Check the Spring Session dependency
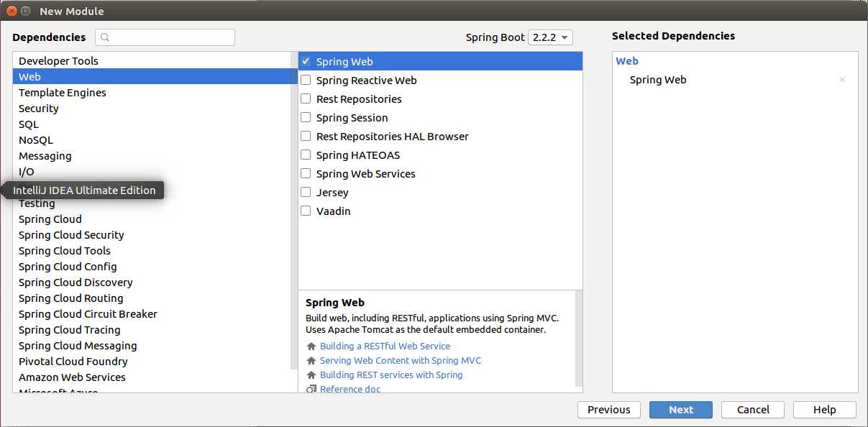 point(306,117)
